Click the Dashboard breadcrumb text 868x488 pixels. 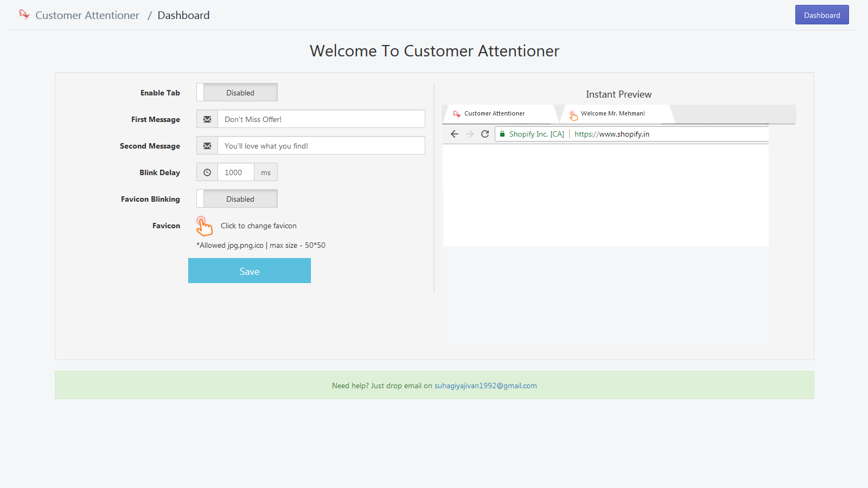(183, 15)
